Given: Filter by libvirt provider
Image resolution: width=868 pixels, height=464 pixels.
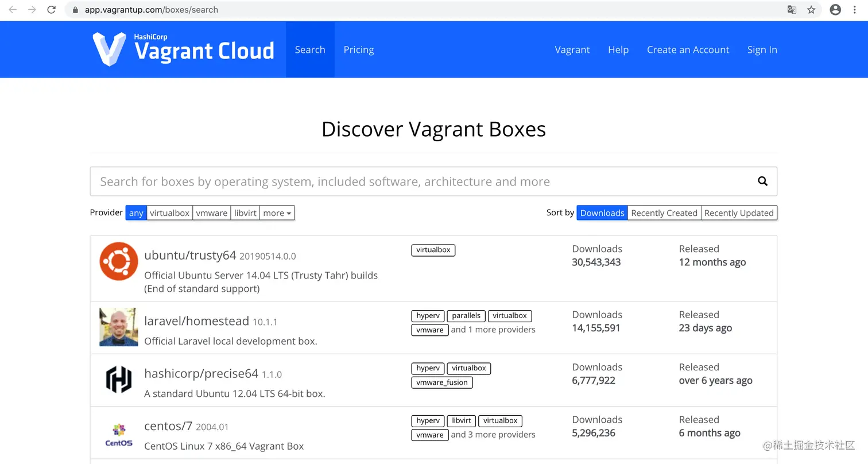Looking at the screenshot, I should click(245, 213).
